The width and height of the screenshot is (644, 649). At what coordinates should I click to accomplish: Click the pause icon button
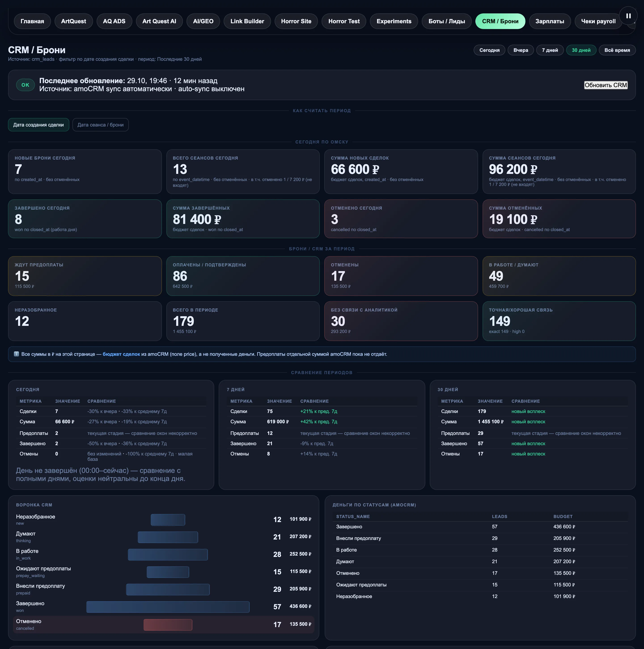coord(628,15)
